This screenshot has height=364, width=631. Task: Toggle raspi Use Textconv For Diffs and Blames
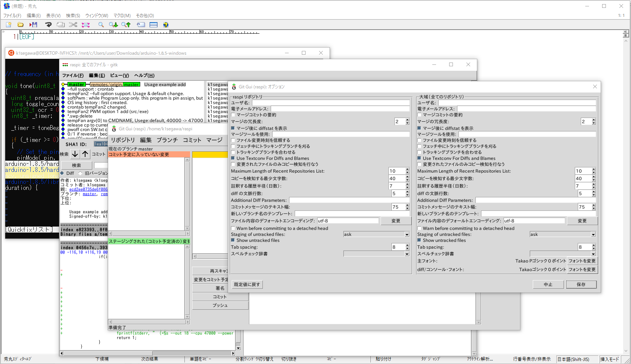pyautogui.click(x=233, y=158)
